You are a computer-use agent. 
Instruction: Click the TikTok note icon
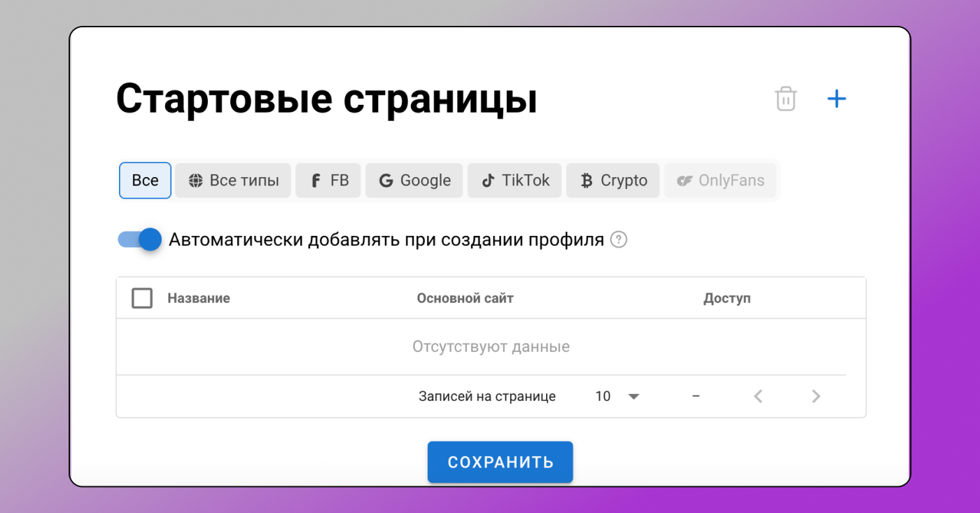pyautogui.click(x=488, y=180)
